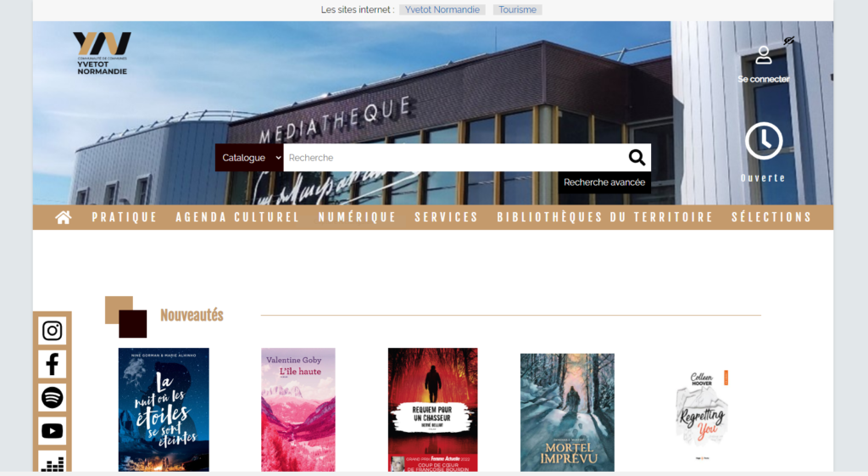
Task: Open the Spotify social link
Action: 52,397
